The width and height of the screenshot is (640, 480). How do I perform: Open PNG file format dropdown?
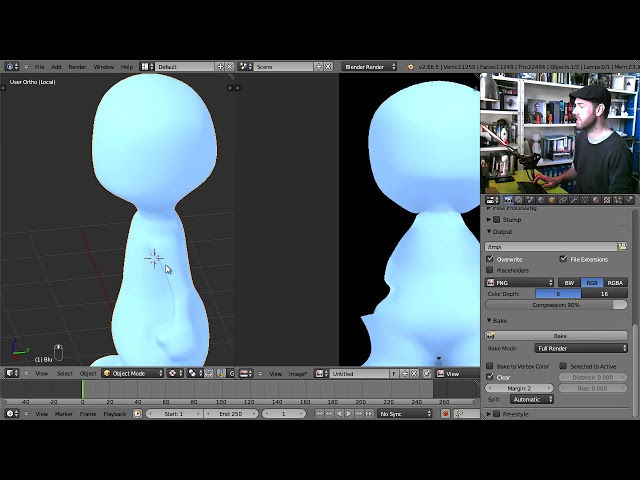click(519, 282)
